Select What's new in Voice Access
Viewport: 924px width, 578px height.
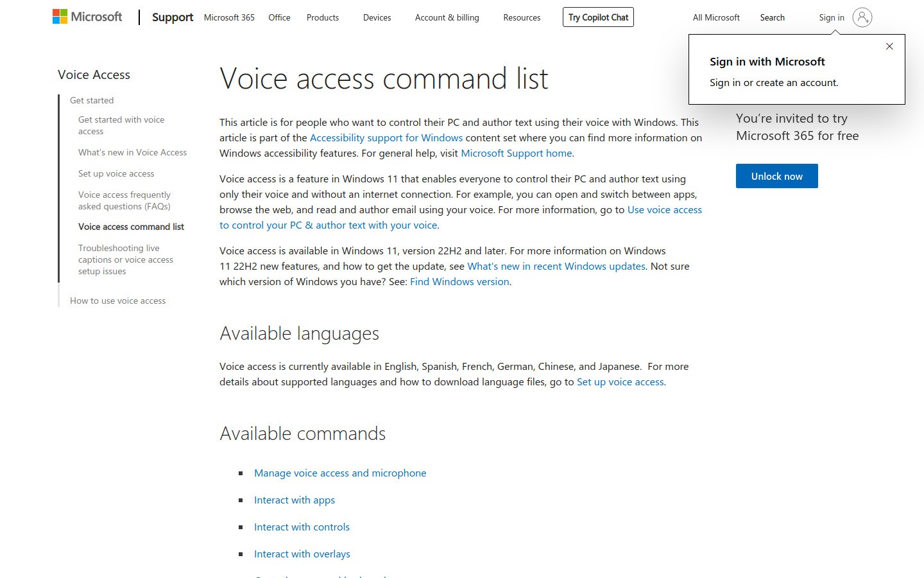click(132, 152)
